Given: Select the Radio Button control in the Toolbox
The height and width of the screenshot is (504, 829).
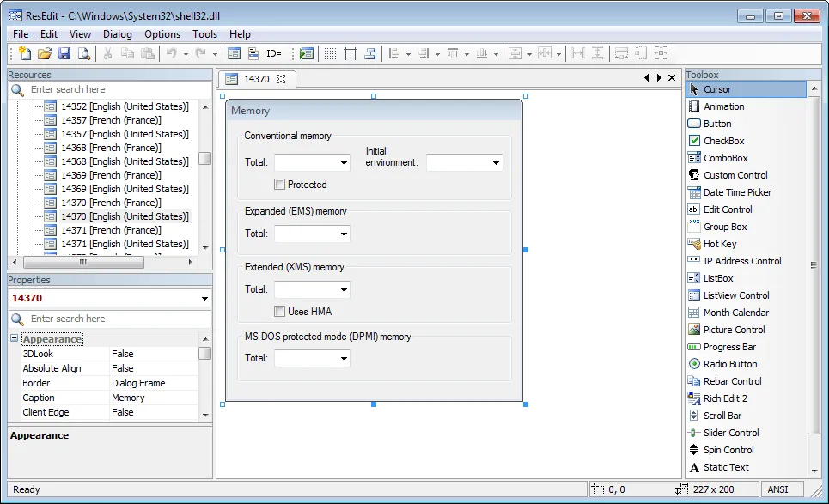Looking at the screenshot, I should pos(727,363).
